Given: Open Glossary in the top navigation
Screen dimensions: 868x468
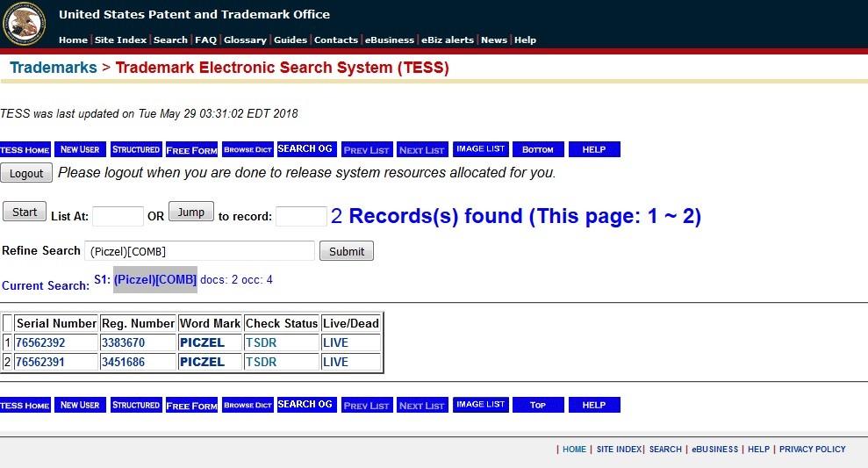Looking at the screenshot, I should 245,40.
